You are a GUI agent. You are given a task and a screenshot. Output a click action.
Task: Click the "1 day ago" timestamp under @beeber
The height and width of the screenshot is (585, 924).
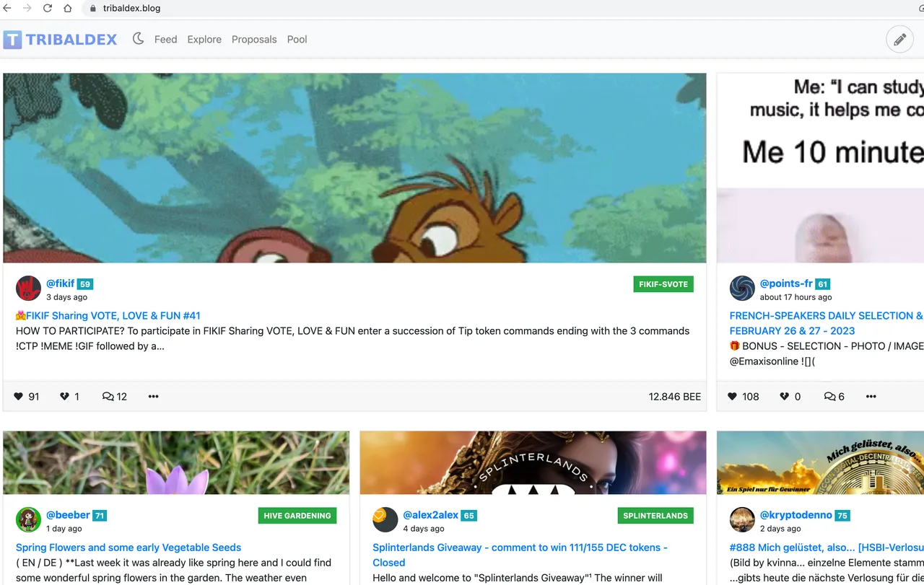coord(64,529)
